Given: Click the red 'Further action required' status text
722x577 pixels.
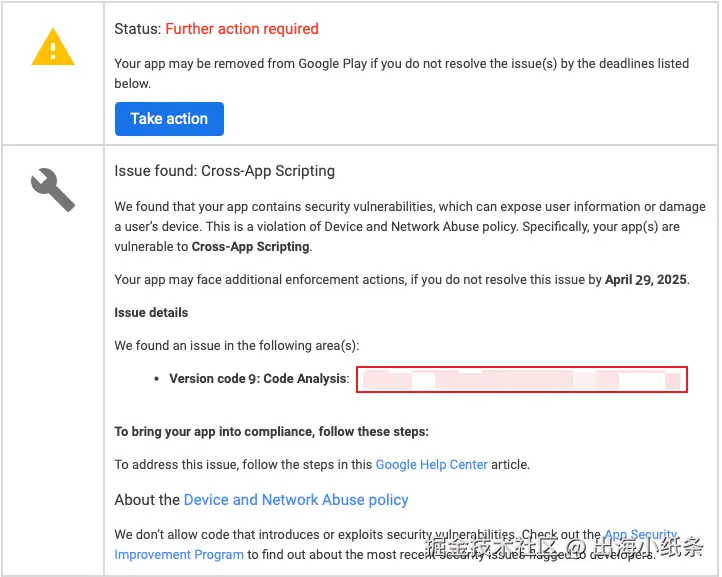Looking at the screenshot, I should (241, 29).
